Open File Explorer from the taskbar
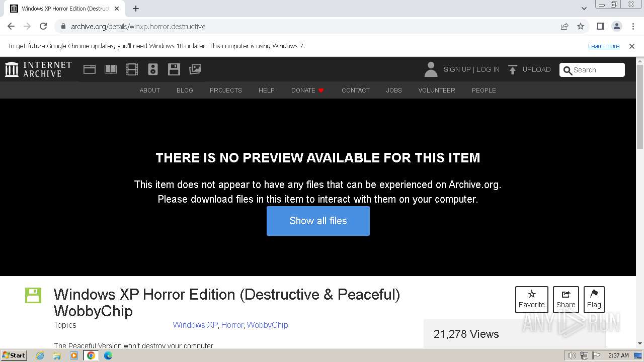 pos(57,355)
